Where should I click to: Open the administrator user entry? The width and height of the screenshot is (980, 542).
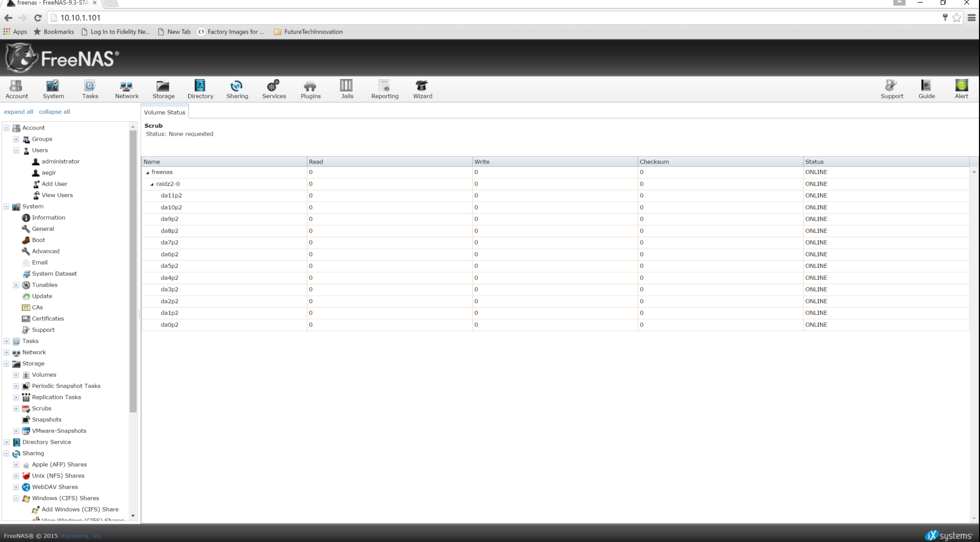[x=56, y=161]
